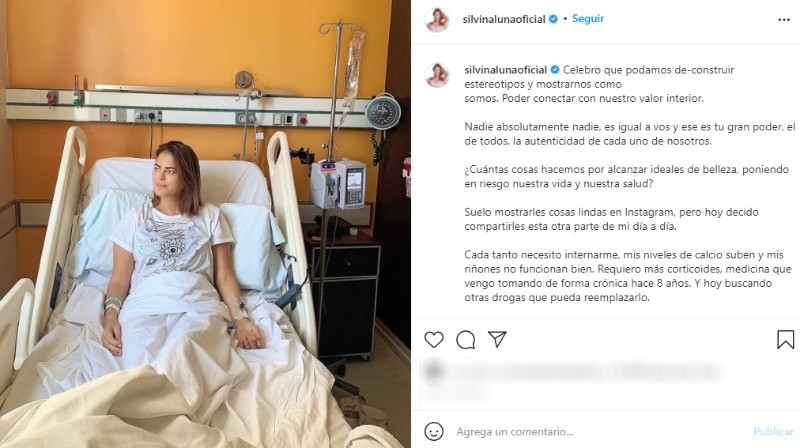Click caption profile avatar thumbnail

[437, 75]
